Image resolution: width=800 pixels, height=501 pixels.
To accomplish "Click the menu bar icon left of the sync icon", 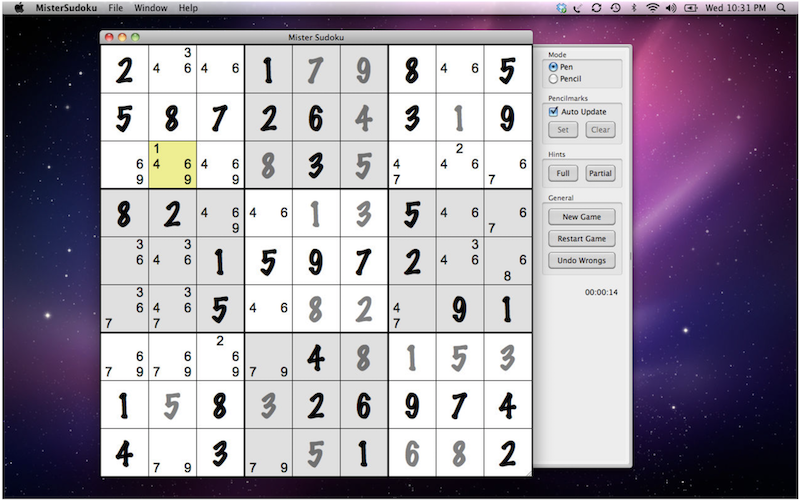I will [578, 8].
